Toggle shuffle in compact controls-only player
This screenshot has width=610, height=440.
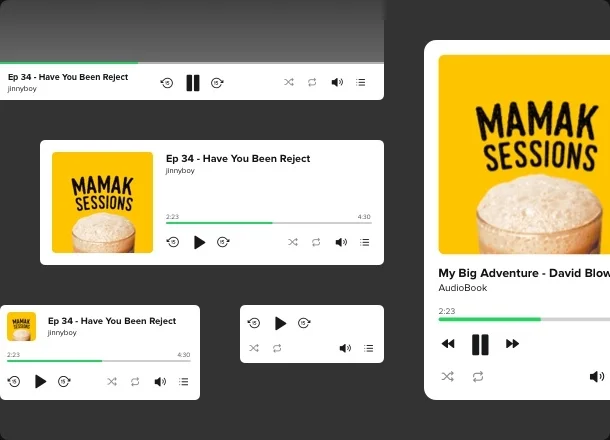point(254,348)
